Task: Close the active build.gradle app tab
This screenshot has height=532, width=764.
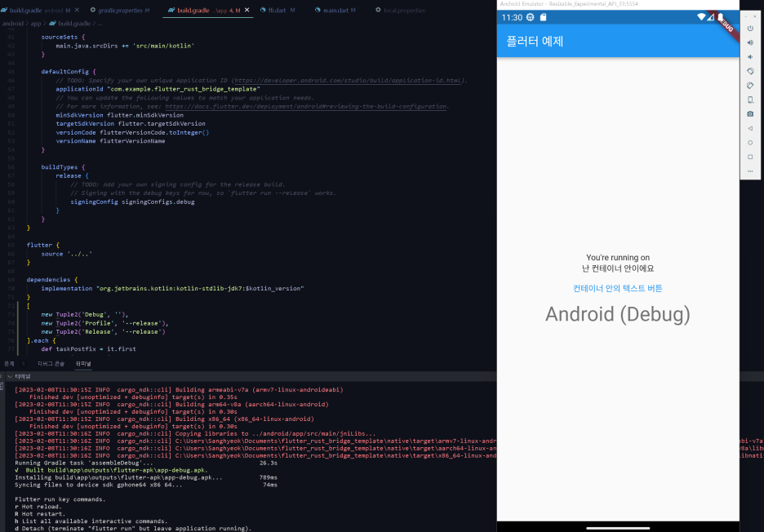Action: [247, 10]
